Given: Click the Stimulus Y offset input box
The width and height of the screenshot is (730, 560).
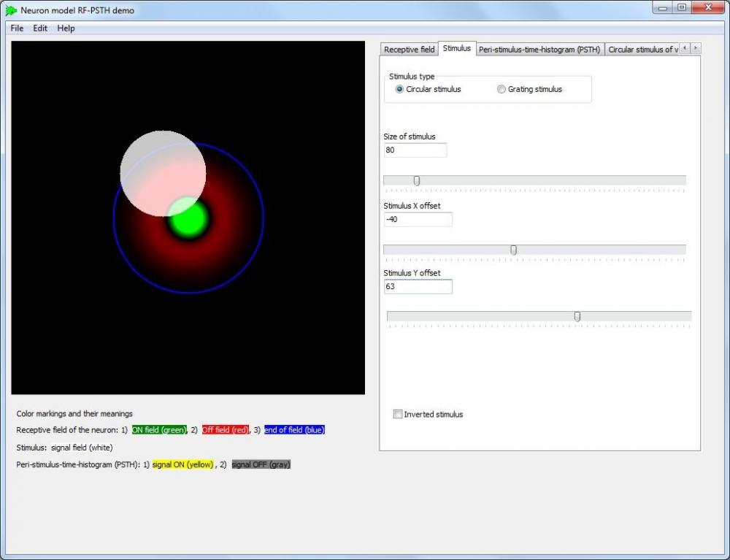Looking at the screenshot, I should click(418, 286).
